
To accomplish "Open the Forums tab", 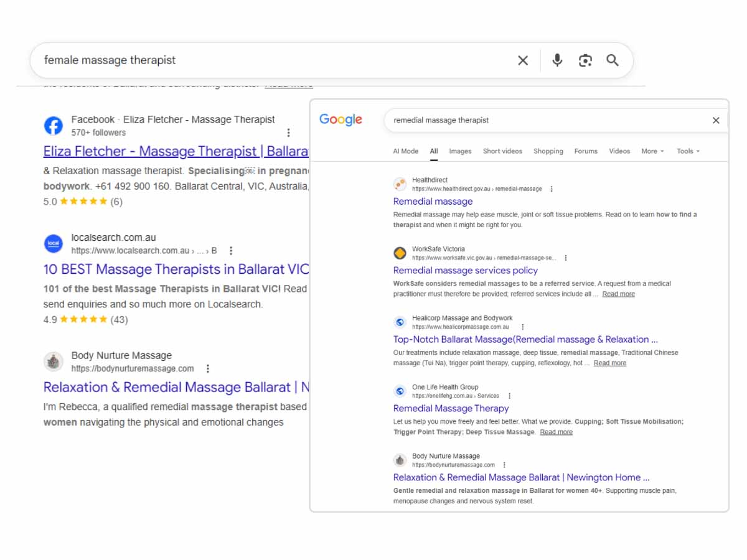I will tap(586, 151).
